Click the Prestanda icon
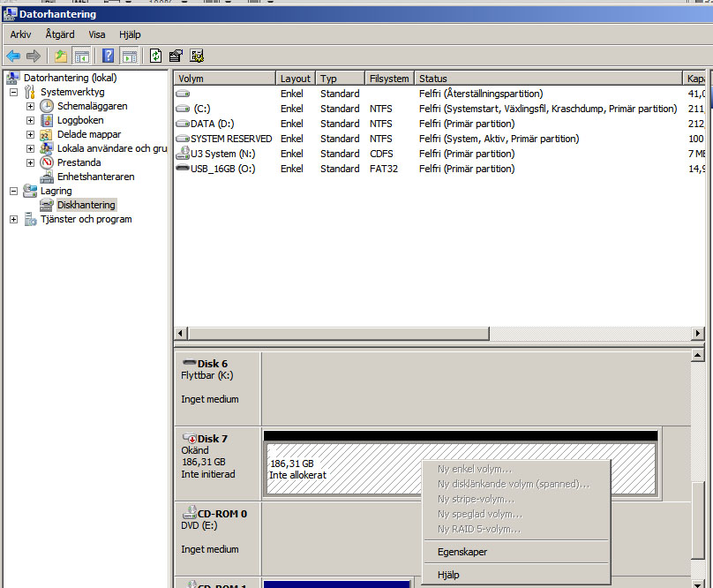This screenshot has width=713, height=588. 47,162
